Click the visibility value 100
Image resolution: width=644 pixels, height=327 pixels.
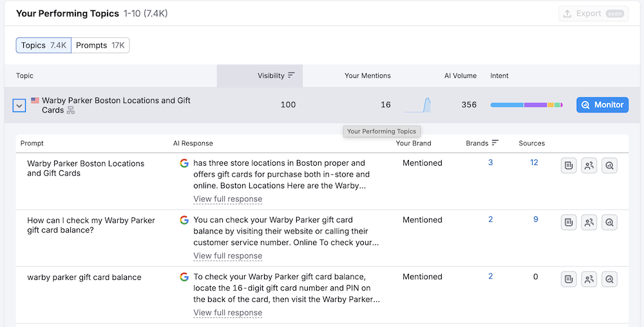pos(288,104)
